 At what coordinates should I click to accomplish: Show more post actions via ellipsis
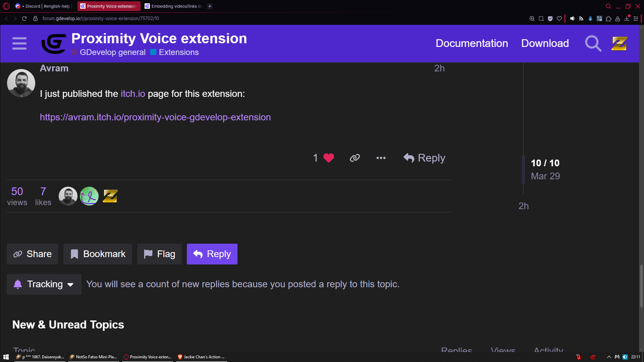click(381, 158)
